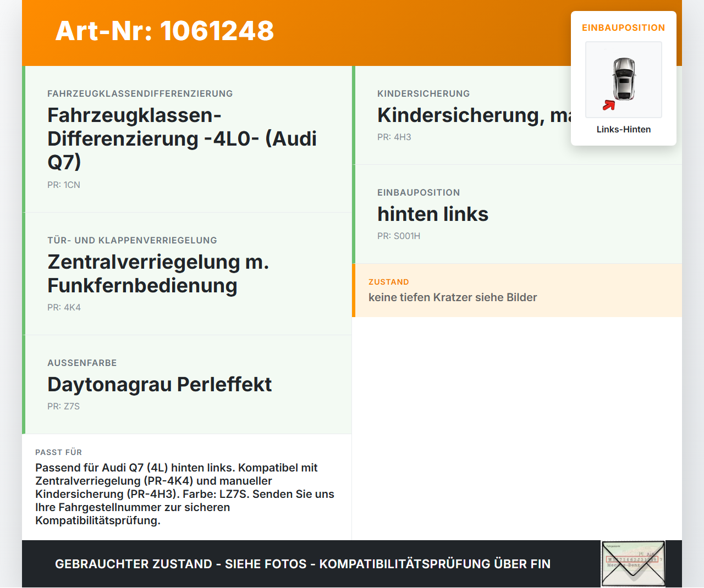Click the PR: 4K4 code
704x588 pixels.
tap(64, 307)
